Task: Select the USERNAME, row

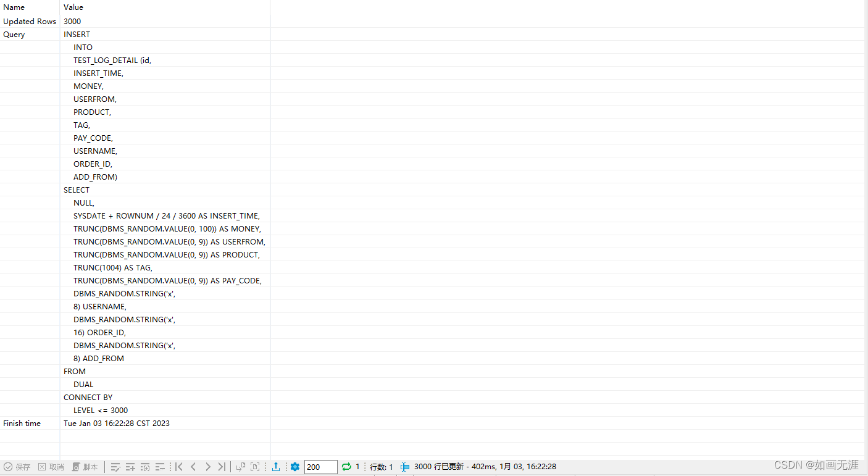Action: click(165, 151)
